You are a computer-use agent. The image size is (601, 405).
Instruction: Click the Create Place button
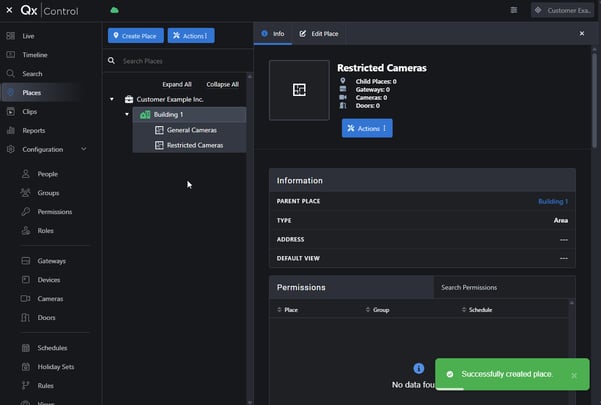coord(136,36)
